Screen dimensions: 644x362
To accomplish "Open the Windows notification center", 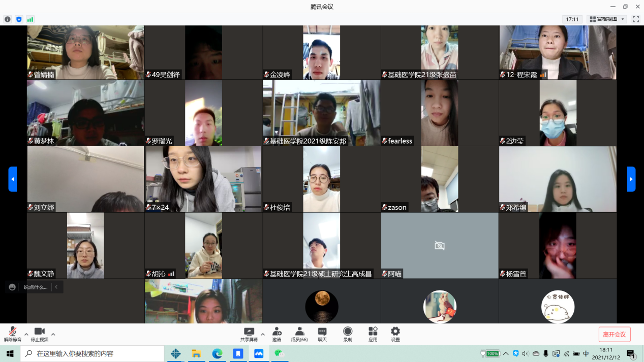I will [631, 354].
